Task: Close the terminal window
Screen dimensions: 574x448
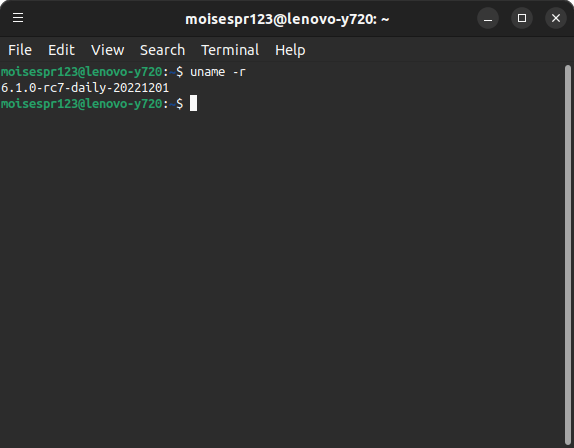Action: (x=556, y=18)
